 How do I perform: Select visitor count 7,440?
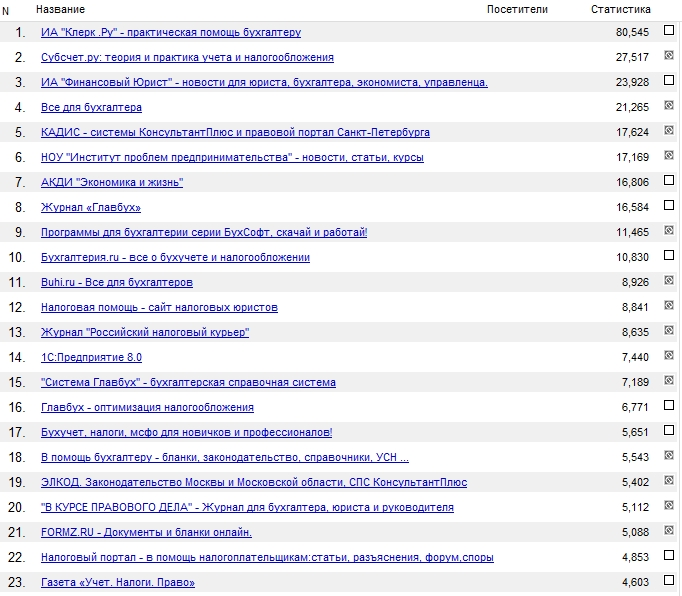pyautogui.click(x=635, y=358)
